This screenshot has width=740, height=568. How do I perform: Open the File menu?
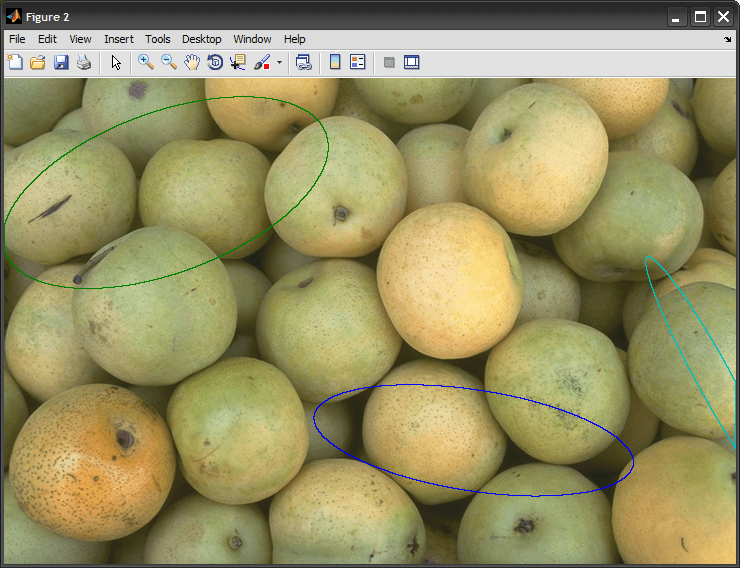coord(17,39)
